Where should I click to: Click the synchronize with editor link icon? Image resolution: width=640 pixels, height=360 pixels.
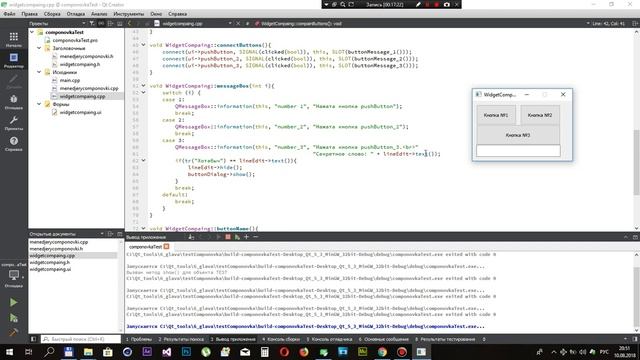[101, 24]
